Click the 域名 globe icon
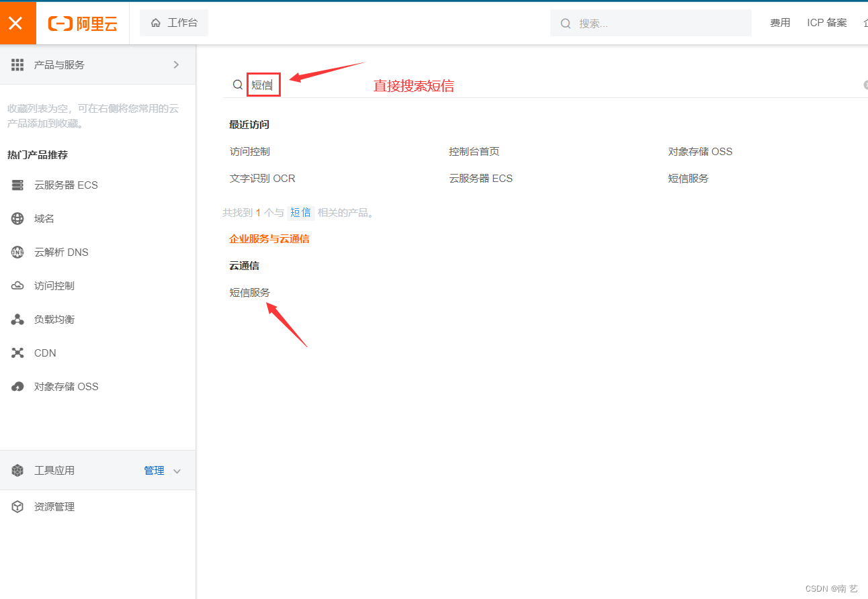This screenshot has height=599, width=868. click(17, 219)
